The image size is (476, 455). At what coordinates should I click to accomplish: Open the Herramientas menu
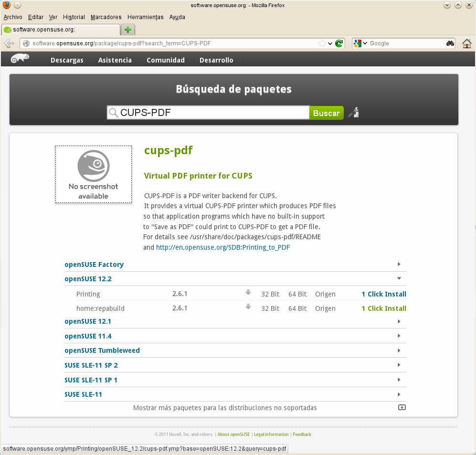pos(146,17)
